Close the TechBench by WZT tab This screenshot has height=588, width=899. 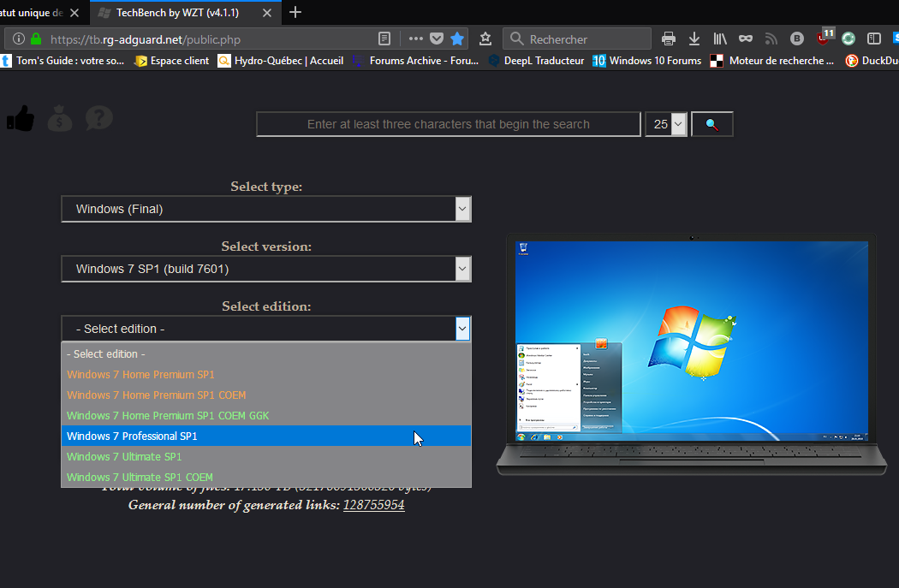click(267, 13)
